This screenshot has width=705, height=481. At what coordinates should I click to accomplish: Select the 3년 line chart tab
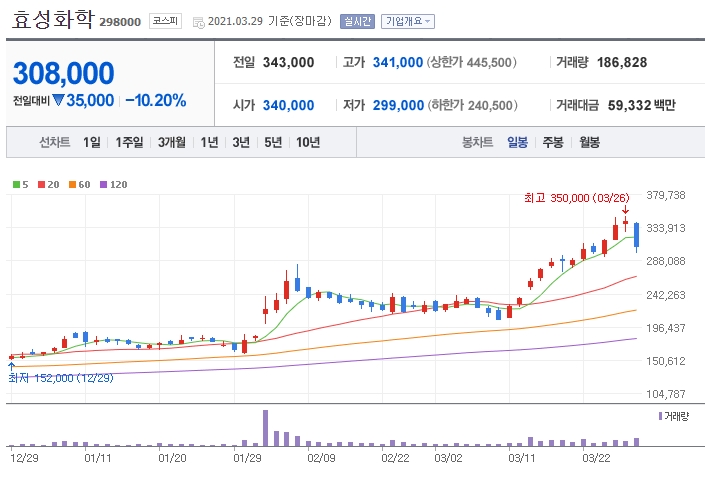241,143
